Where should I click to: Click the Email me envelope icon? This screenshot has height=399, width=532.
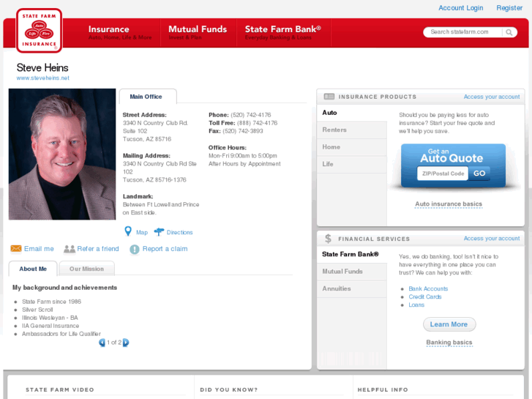pyautogui.click(x=16, y=249)
